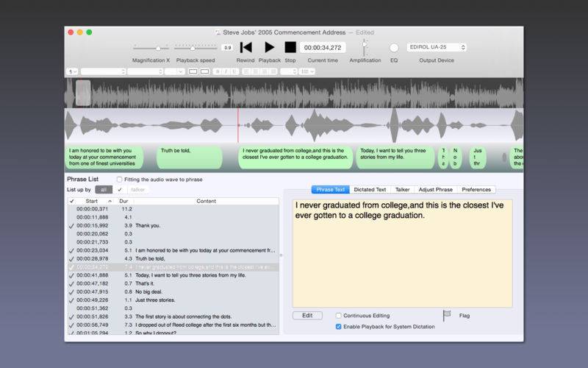Select the row starting 00:00:00,371
588x368 pixels.
click(x=173, y=209)
